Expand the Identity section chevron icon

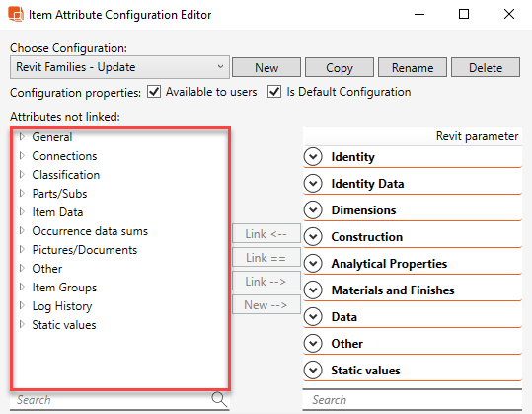coord(313,157)
